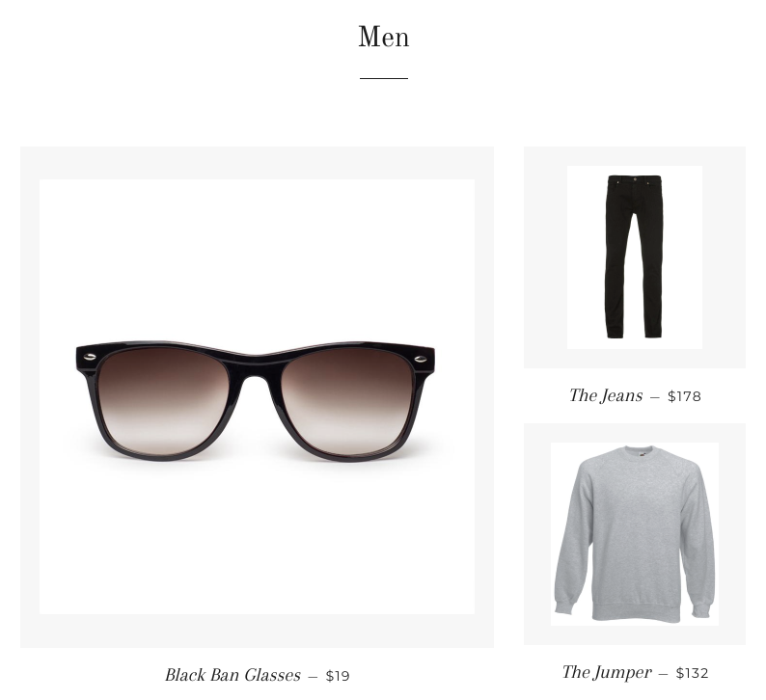766x700 pixels.
Task: Click the Black Ban Glasses title link
Action: click(x=233, y=675)
